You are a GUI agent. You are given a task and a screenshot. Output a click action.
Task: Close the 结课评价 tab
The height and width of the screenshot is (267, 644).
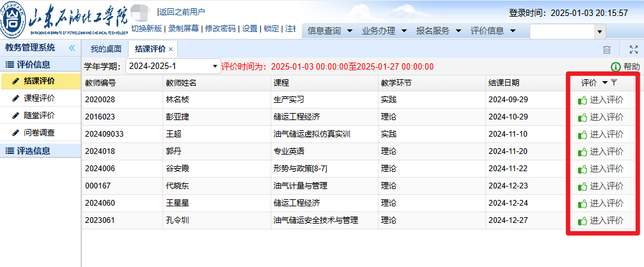point(171,49)
